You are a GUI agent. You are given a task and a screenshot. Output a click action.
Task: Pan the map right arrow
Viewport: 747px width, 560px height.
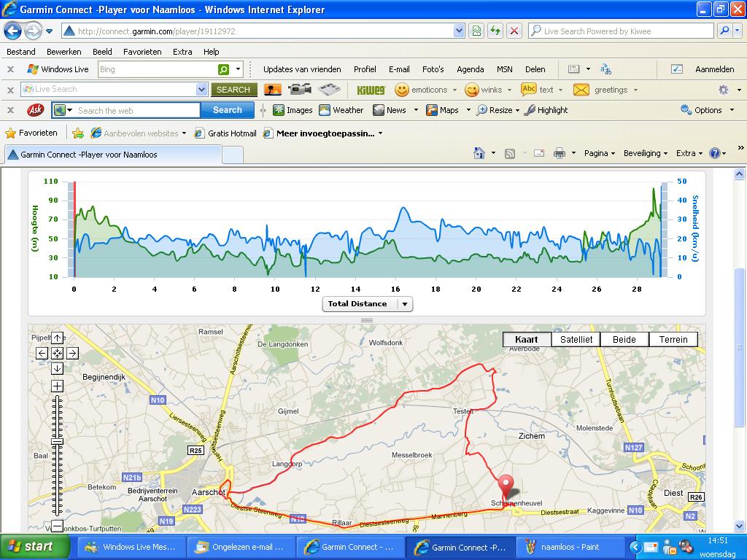pos(72,354)
